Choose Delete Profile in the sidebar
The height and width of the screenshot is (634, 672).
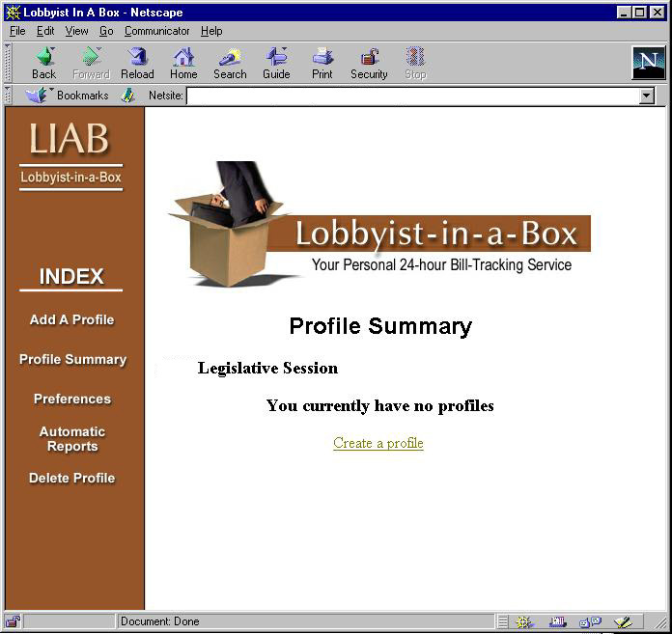(x=72, y=478)
